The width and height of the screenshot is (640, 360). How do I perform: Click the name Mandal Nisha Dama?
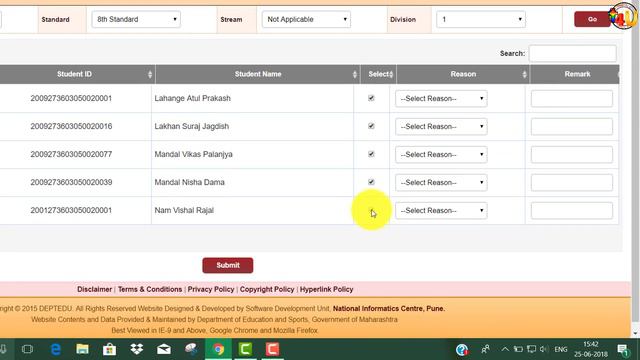point(189,182)
